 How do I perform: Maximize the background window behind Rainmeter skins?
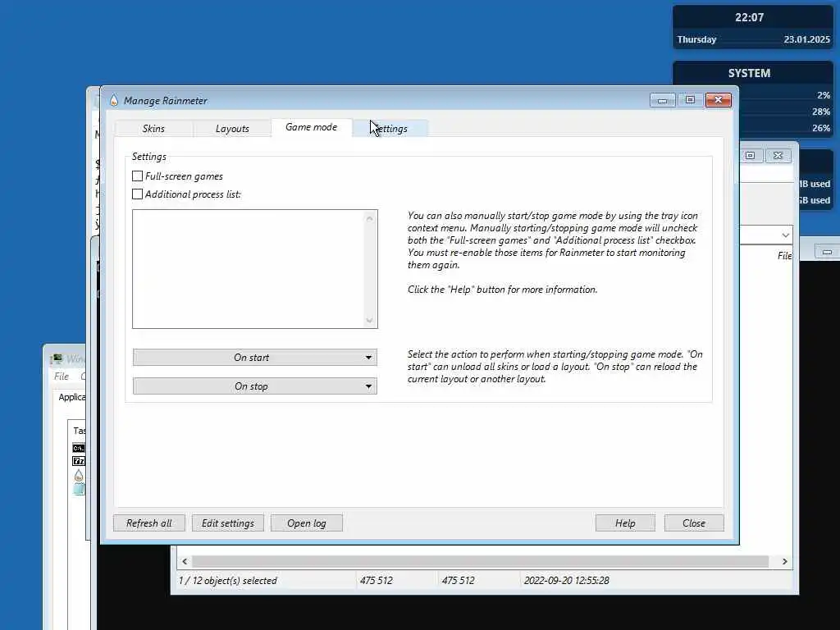[750, 155]
